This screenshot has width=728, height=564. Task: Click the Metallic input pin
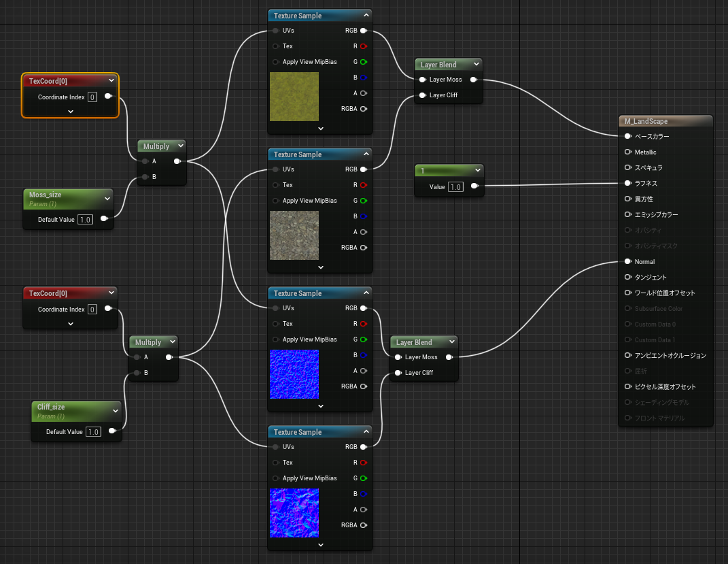(627, 152)
